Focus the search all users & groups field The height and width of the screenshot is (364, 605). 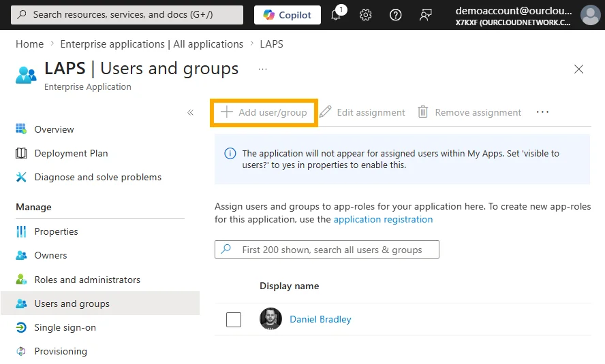click(x=327, y=250)
